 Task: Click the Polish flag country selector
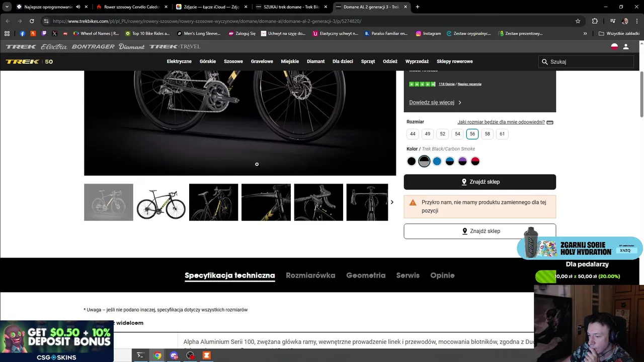[x=614, y=46]
